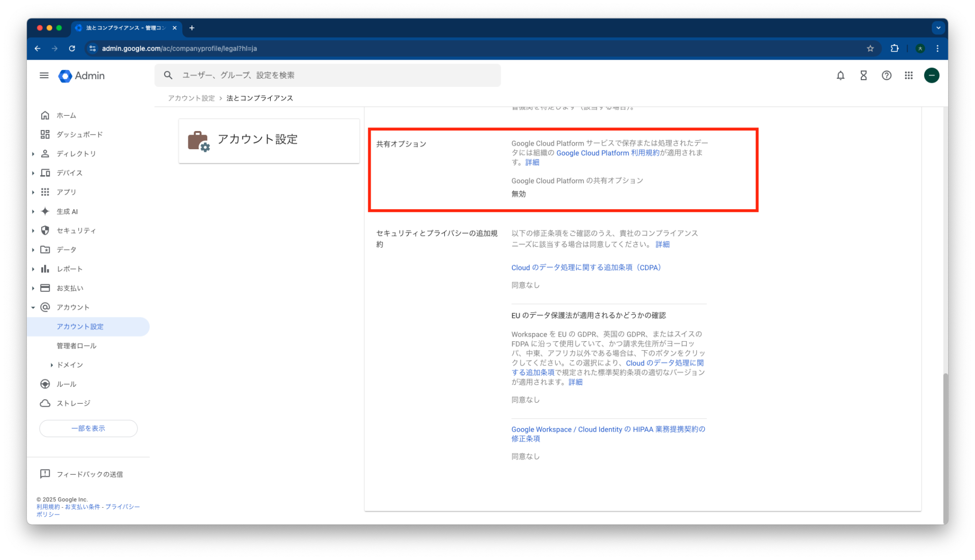Reload the current page
This screenshot has width=975, height=560.
point(72,49)
